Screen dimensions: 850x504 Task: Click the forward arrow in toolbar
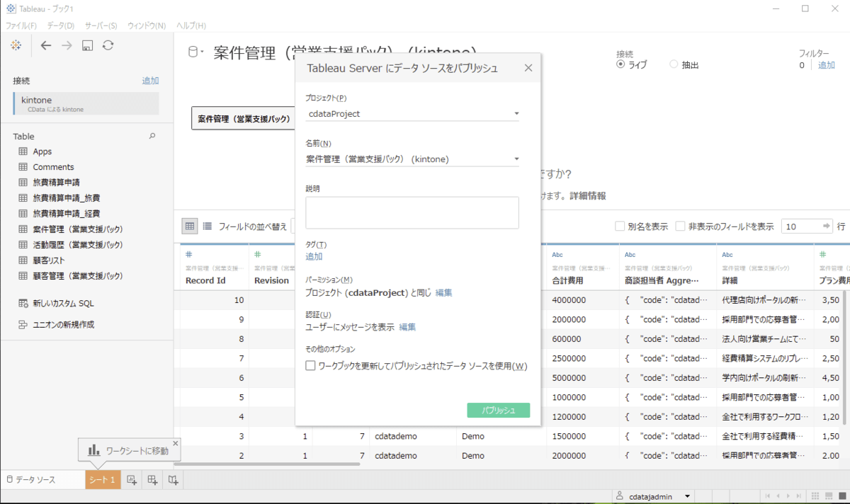tap(67, 45)
